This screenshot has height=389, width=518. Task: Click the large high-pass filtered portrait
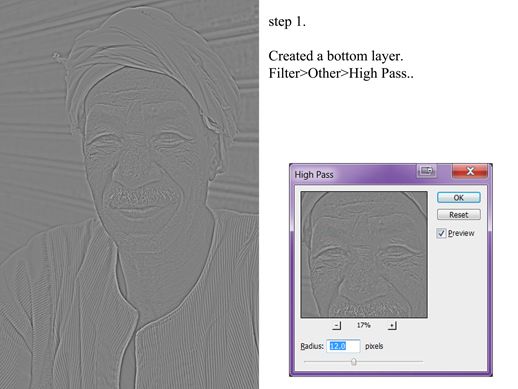click(x=129, y=194)
